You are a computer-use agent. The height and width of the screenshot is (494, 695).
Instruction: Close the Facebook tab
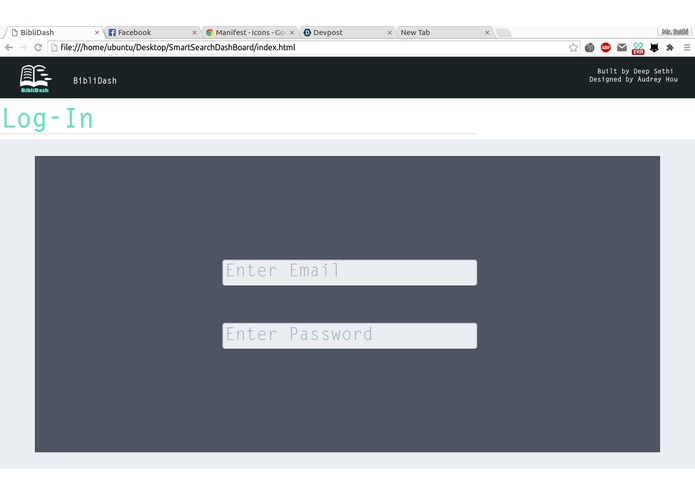(x=194, y=33)
